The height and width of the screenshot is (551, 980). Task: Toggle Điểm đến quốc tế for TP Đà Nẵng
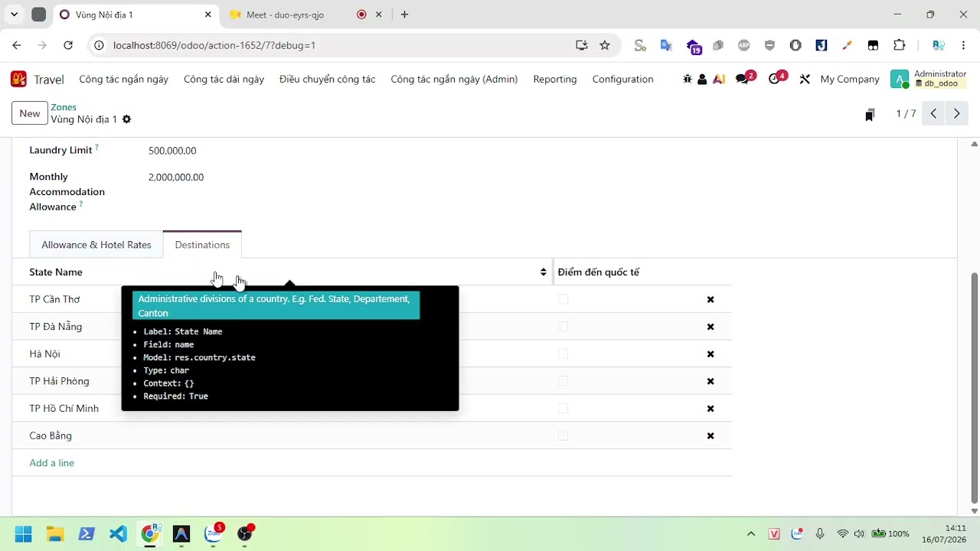pos(563,327)
